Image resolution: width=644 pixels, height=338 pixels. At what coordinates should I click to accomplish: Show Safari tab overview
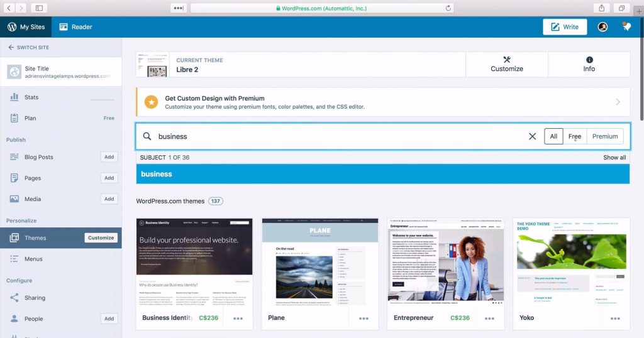tap(622, 8)
